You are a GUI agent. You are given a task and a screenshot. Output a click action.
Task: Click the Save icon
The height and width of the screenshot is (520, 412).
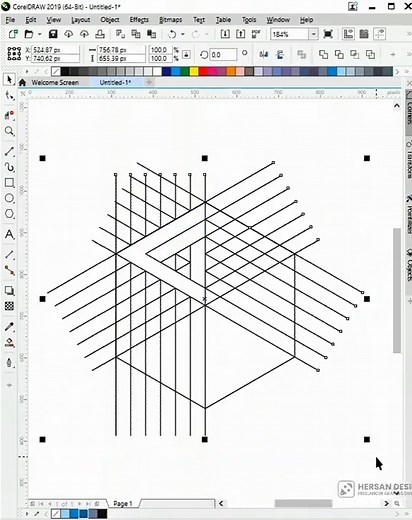tap(53, 34)
